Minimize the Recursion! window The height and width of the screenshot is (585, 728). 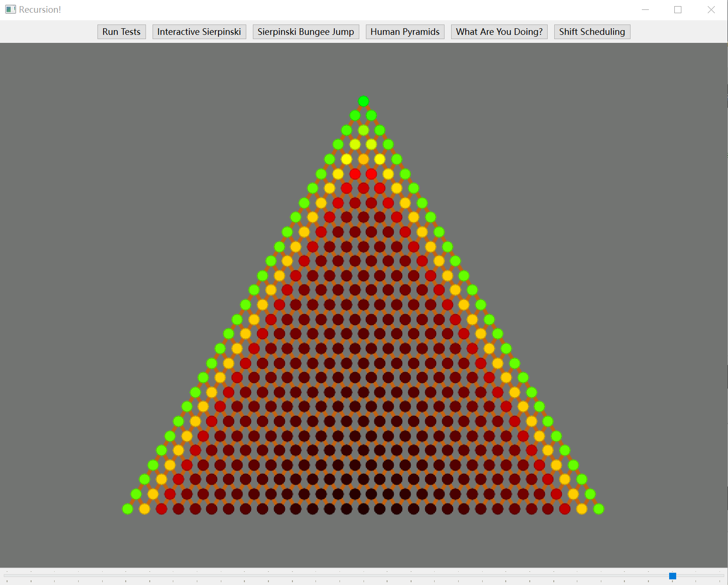tap(646, 9)
